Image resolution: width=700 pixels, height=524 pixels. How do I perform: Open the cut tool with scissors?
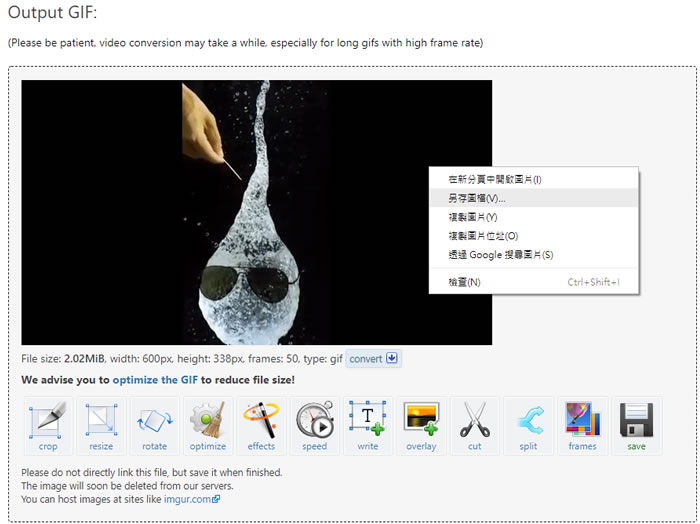pos(475,425)
